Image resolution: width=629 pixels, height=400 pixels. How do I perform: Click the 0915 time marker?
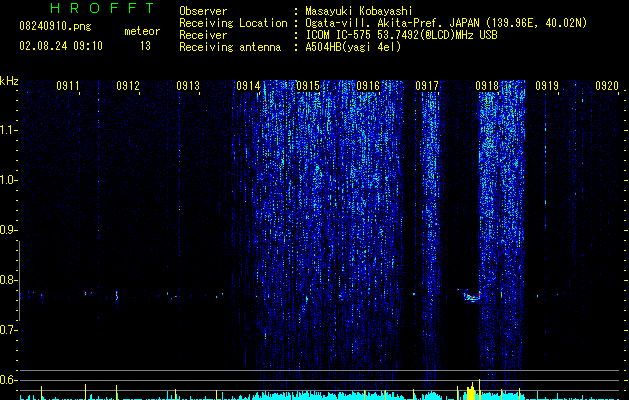point(308,86)
